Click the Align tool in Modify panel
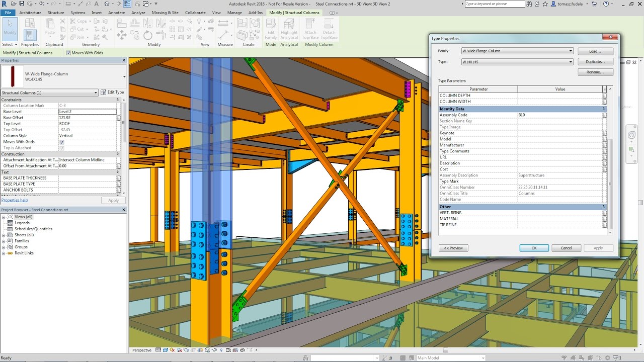Viewport: 644px width, 362px height. [x=121, y=23]
